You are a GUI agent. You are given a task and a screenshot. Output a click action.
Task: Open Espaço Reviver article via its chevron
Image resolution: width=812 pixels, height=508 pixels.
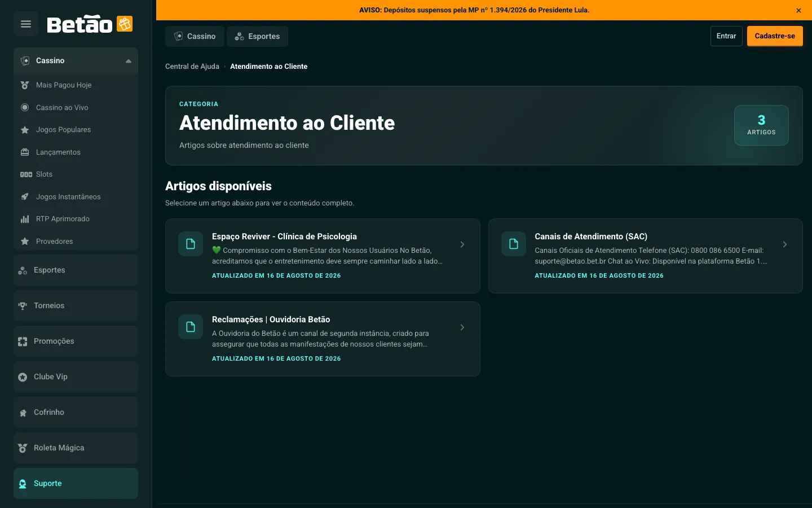(x=462, y=244)
